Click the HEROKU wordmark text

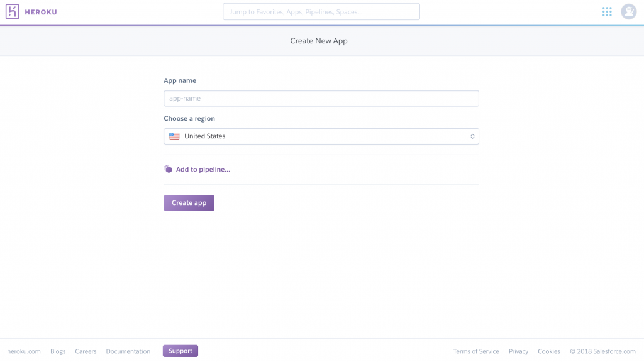(41, 12)
